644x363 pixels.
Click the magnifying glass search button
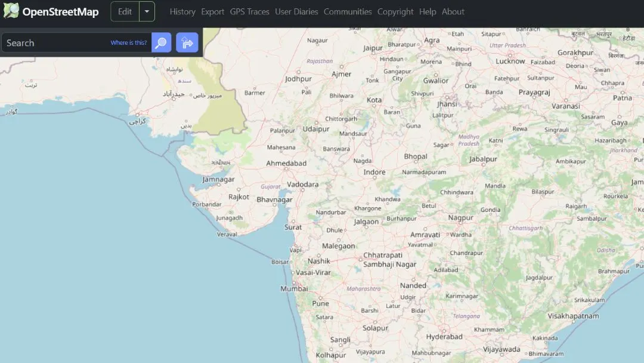pos(161,43)
